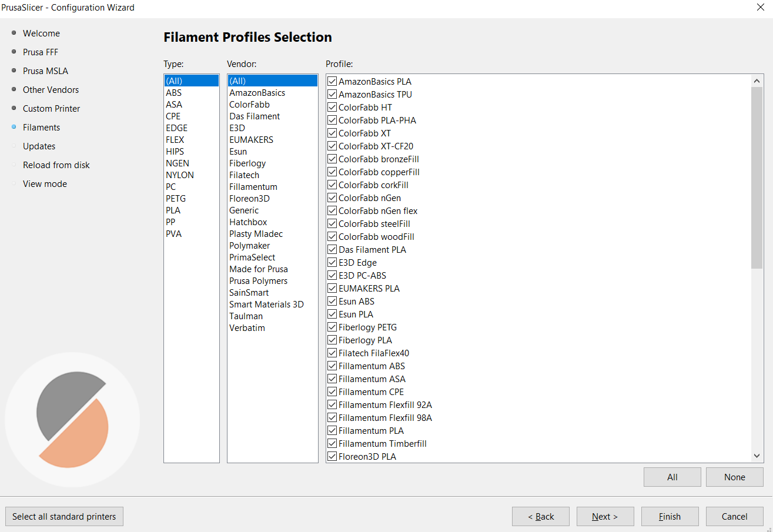Click the None button to deselect profiles
The width and height of the screenshot is (773, 532).
734,477
